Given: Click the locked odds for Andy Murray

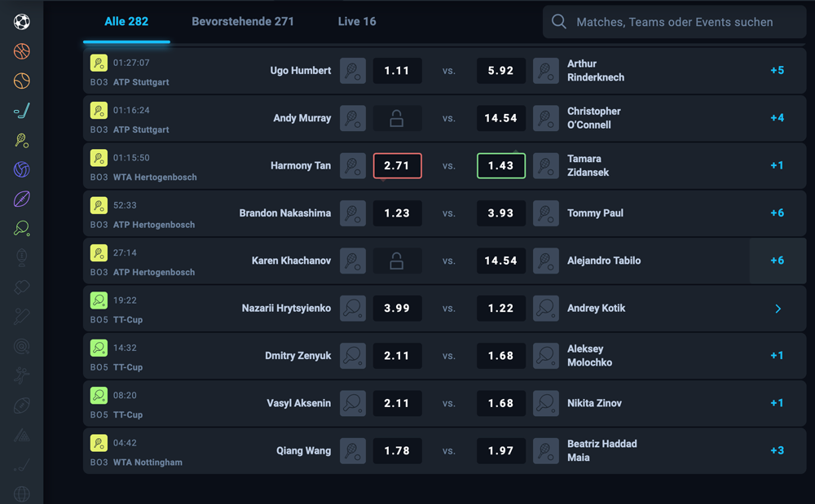Looking at the screenshot, I should pyautogui.click(x=397, y=118).
